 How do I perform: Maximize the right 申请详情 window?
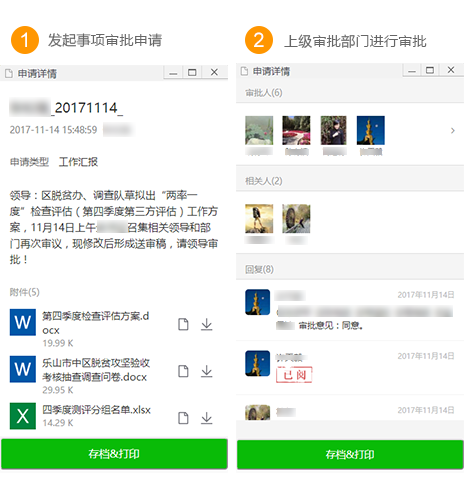[430, 70]
